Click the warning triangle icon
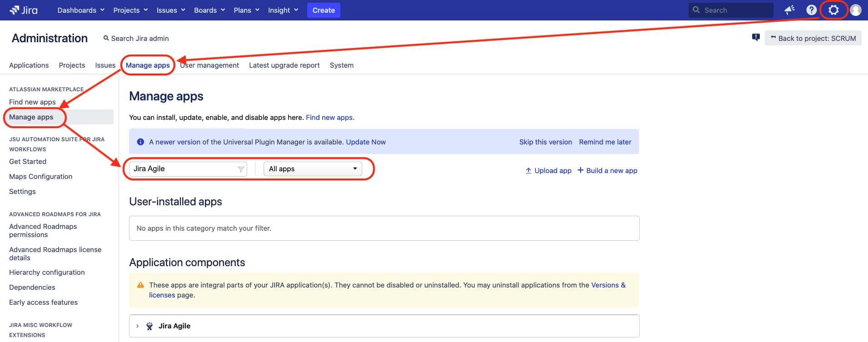The width and height of the screenshot is (868, 342). pos(140,285)
